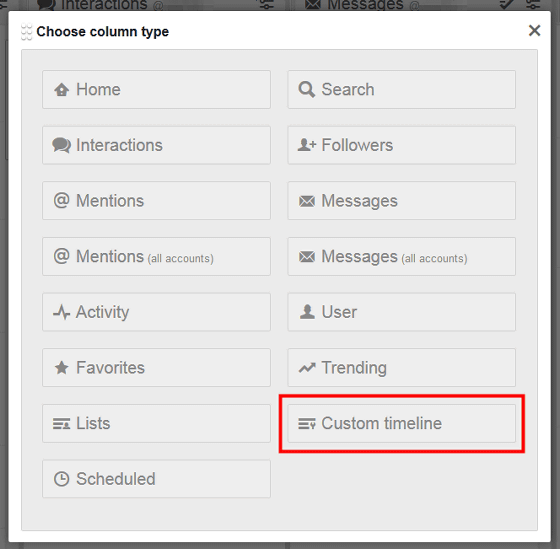This screenshot has width=560, height=549.
Task: Click the Scheduled clock icon
Action: [x=61, y=479]
